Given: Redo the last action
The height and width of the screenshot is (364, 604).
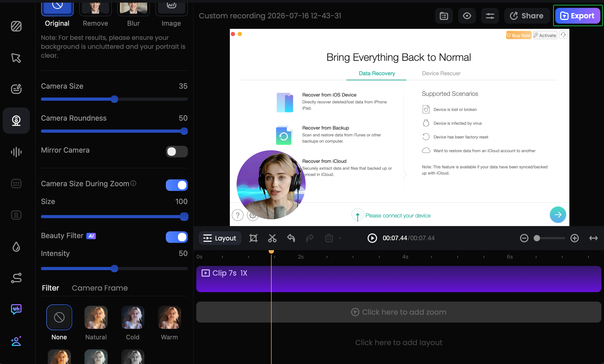Looking at the screenshot, I should coord(310,238).
